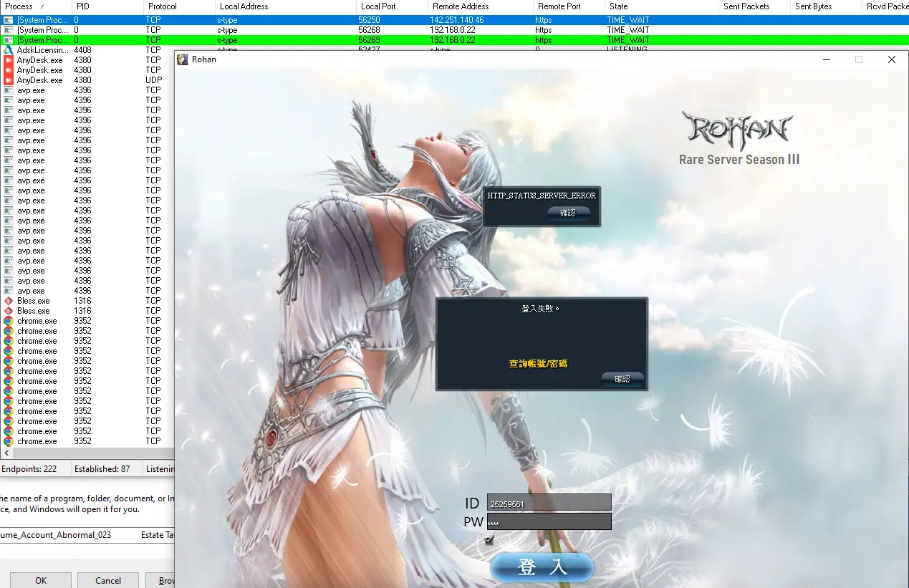Toggle the checkbox below the PW field
Screen dimensions: 909x588
tap(490, 539)
